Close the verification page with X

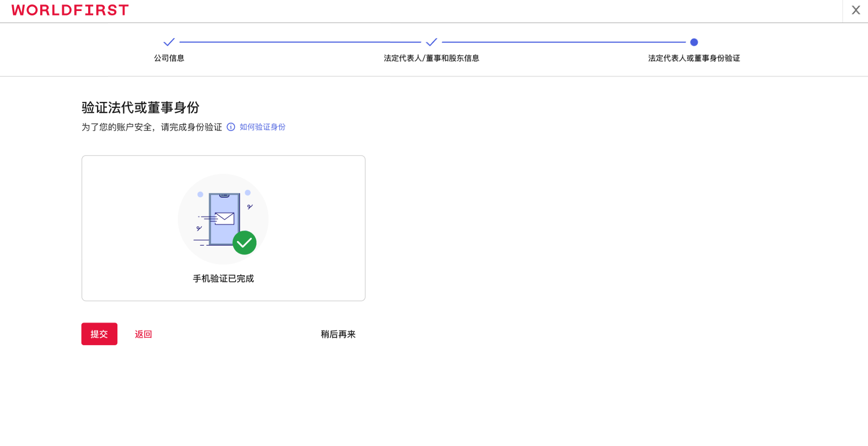[855, 10]
